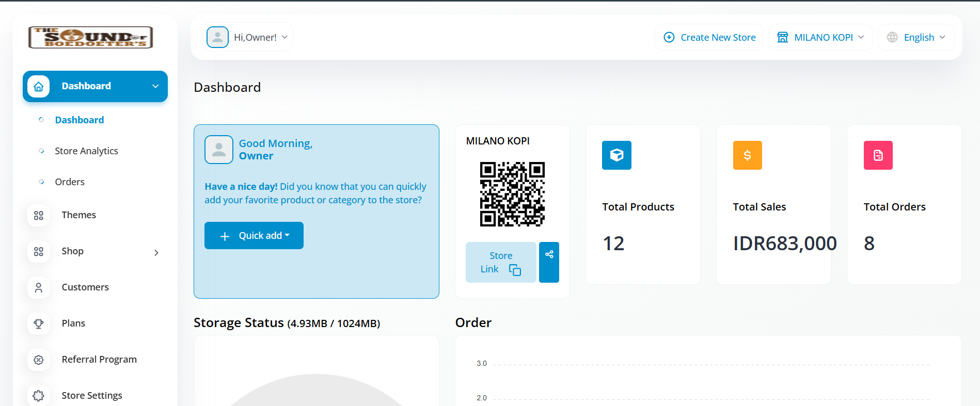The image size is (980, 406).
Task: Open the Themes menu item
Action: 79,215
